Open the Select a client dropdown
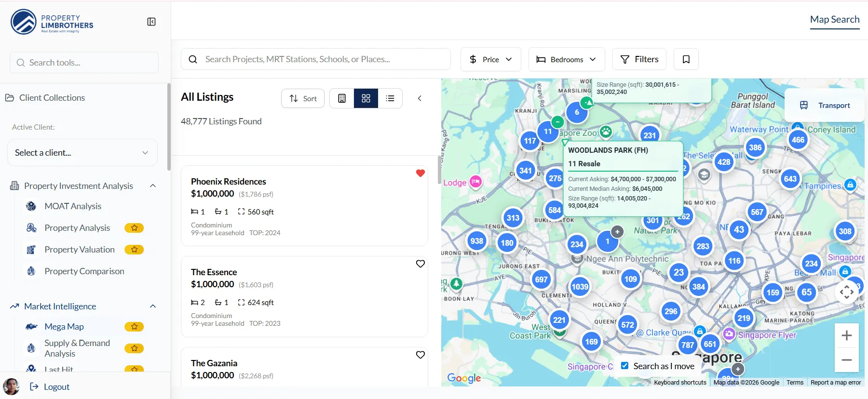 coord(82,153)
